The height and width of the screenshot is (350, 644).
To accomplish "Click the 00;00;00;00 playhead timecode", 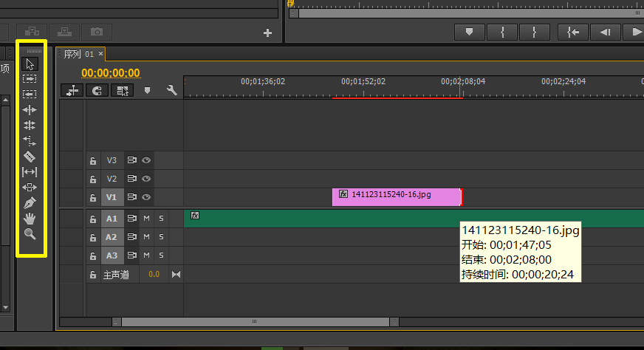I will click(111, 73).
